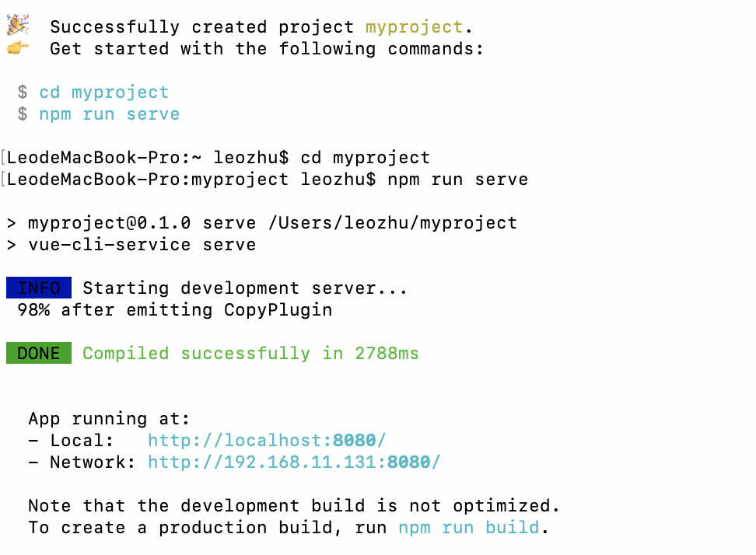The image size is (756, 555).
Task: Click the 'App running at:' heading
Action: [x=109, y=419]
